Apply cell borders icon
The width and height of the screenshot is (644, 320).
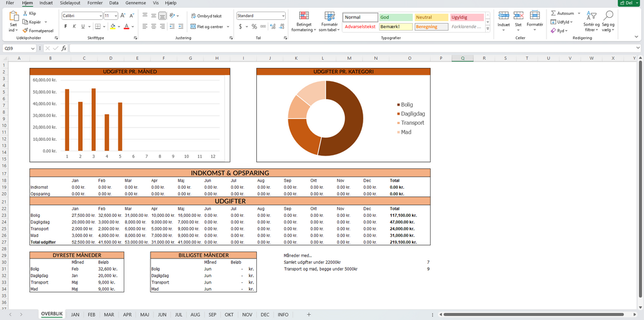98,26
